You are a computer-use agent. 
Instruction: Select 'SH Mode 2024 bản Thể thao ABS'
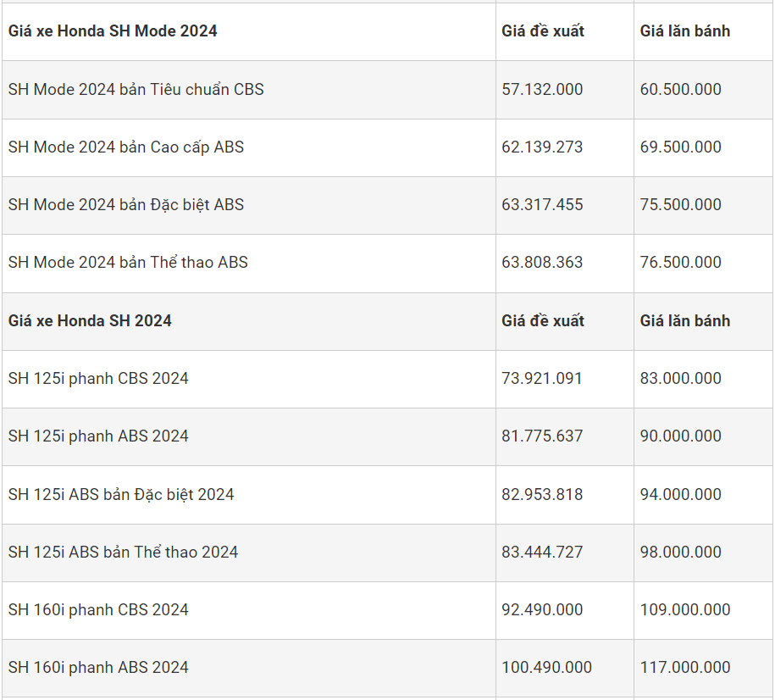(128, 262)
